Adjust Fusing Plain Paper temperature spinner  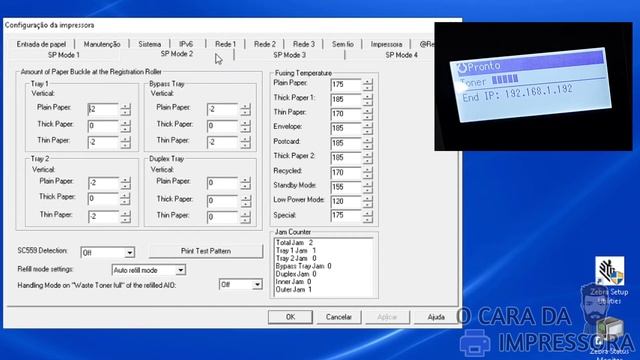click(367, 84)
